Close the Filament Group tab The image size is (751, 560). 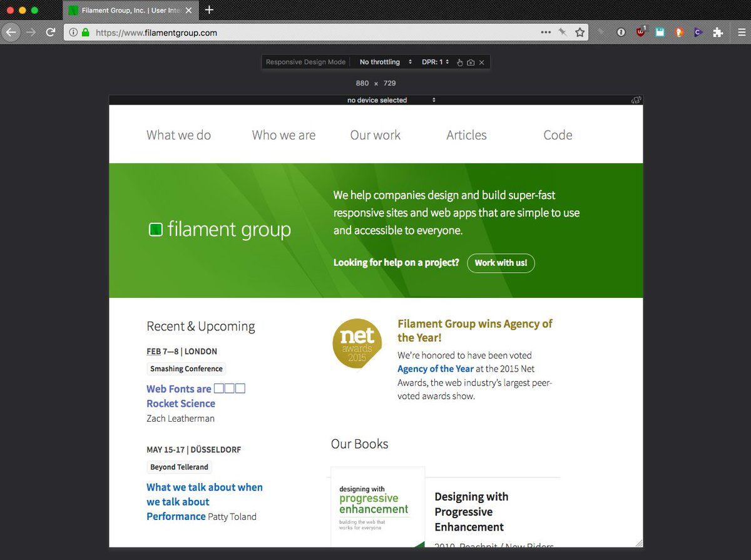tap(188, 11)
